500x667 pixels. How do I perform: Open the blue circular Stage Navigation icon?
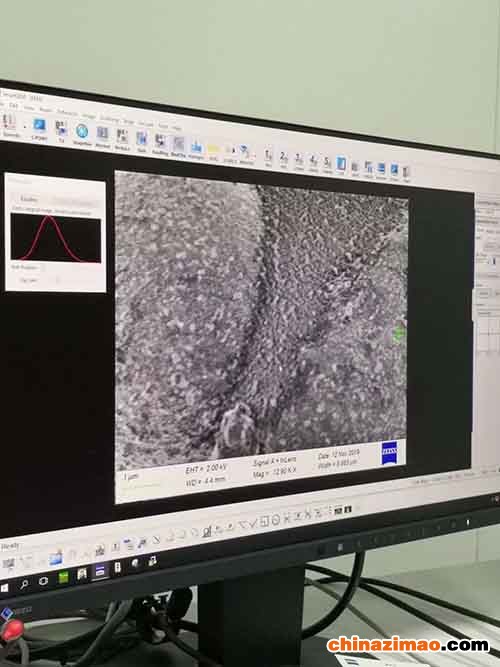coord(82,132)
